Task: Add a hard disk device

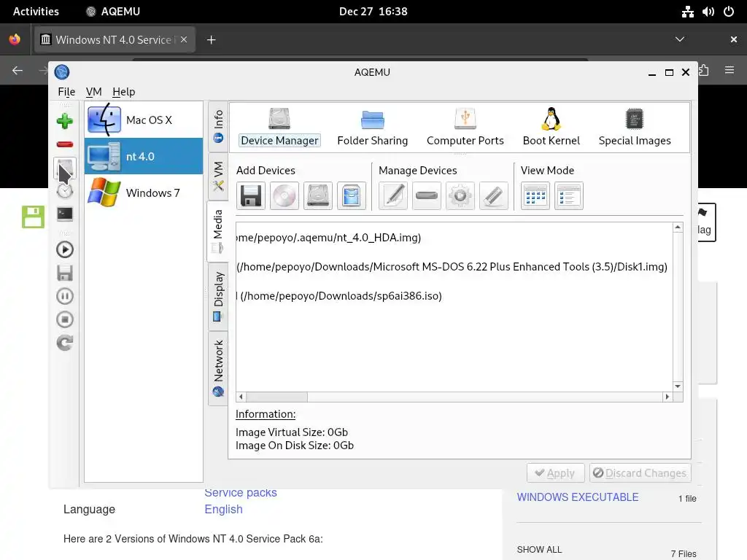Action: [318, 195]
